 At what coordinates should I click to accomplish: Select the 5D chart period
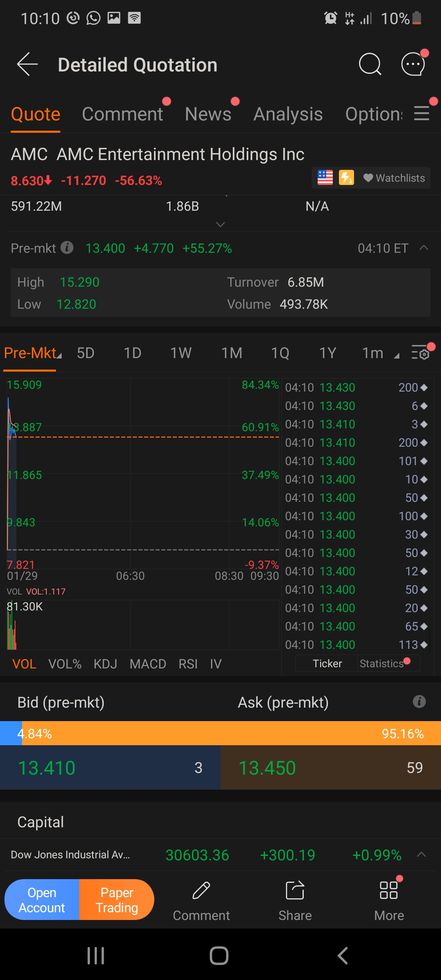(x=86, y=353)
